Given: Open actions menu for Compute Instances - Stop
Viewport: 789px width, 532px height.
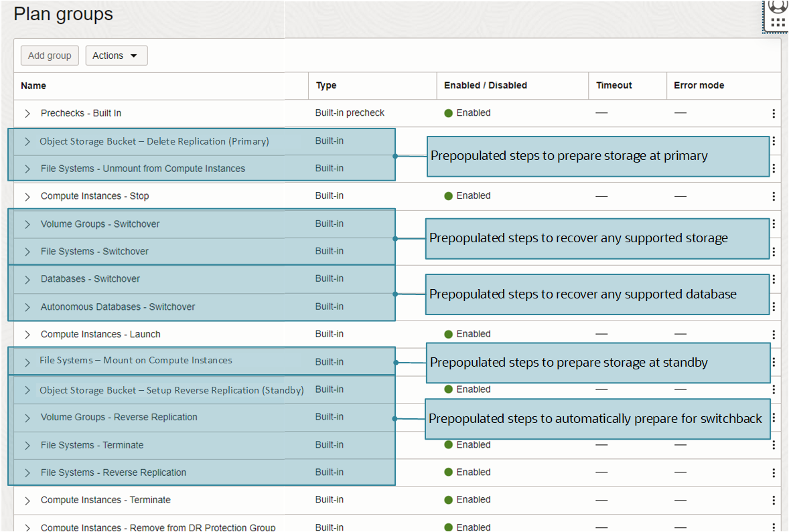Looking at the screenshot, I should pos(774,195).
